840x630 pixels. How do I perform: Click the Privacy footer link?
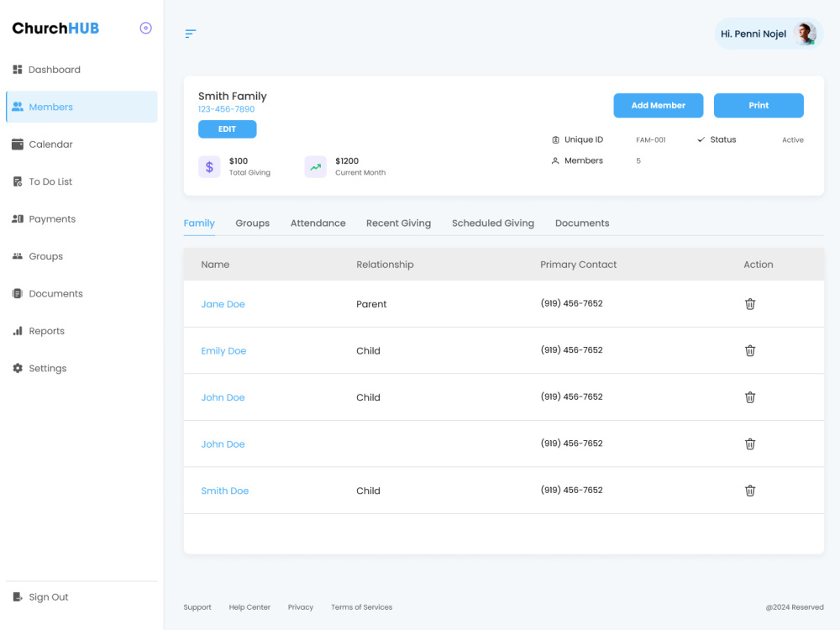click(301, 607)
